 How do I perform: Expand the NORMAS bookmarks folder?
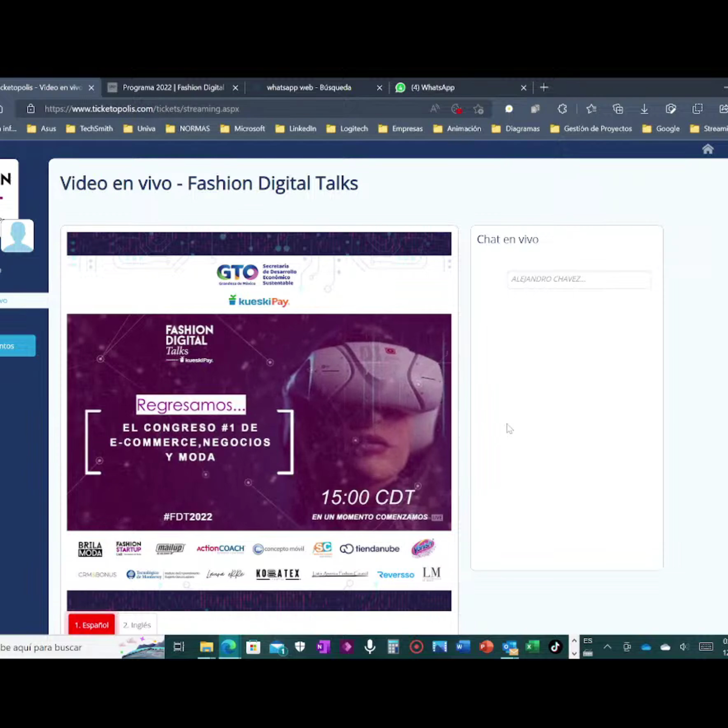click(x=188, y=129)
